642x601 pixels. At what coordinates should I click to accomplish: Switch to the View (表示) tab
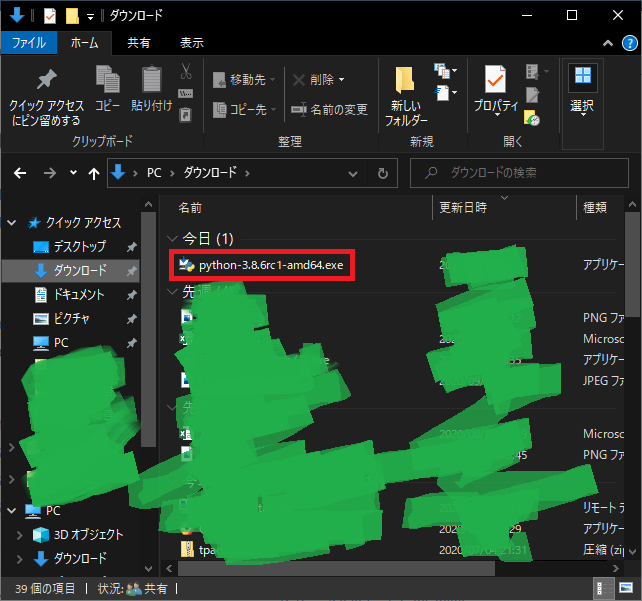[x=192, y=43]
